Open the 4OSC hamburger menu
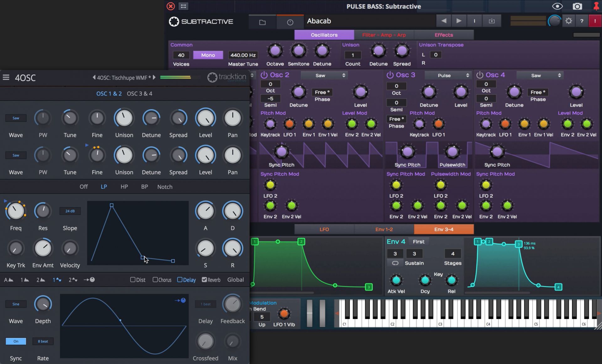 (6, 77)
